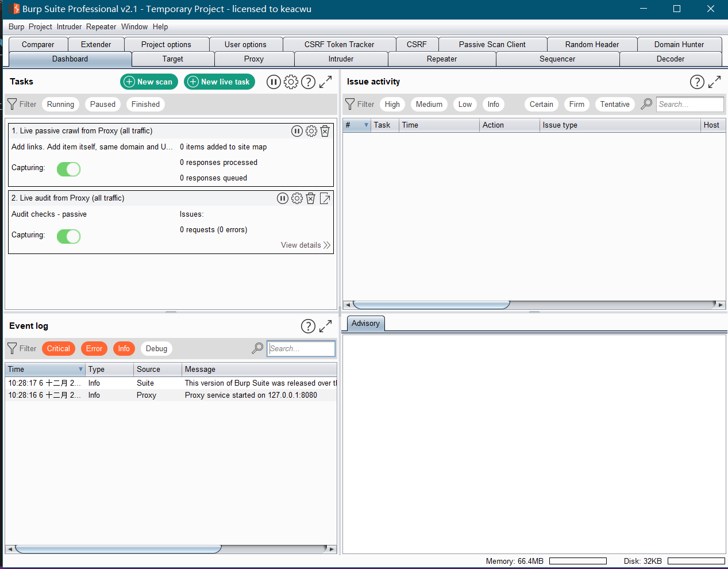Toggle the Paused tasks filter

[103, 104]
